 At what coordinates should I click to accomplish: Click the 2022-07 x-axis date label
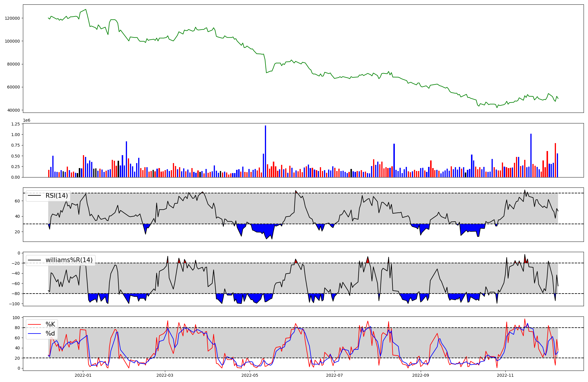(x=335, y=375)
